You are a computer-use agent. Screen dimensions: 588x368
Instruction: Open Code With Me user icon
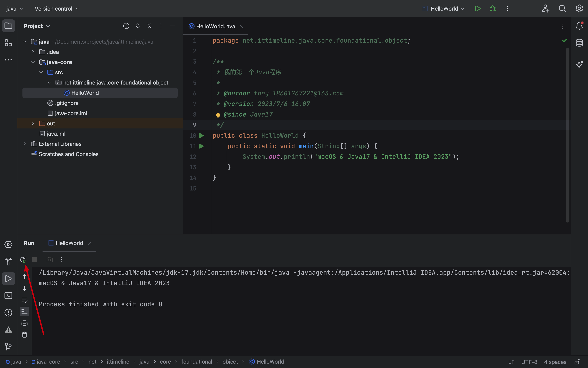click(545, 9)
